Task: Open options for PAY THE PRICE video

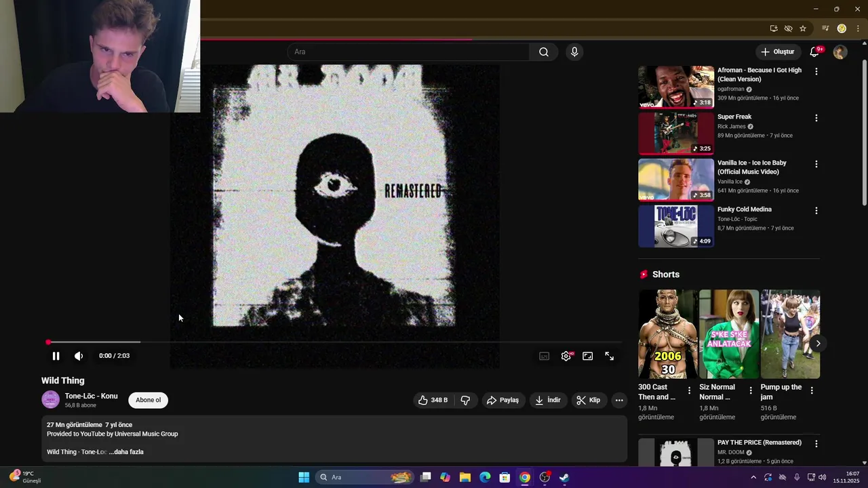Action: (816, 444)
